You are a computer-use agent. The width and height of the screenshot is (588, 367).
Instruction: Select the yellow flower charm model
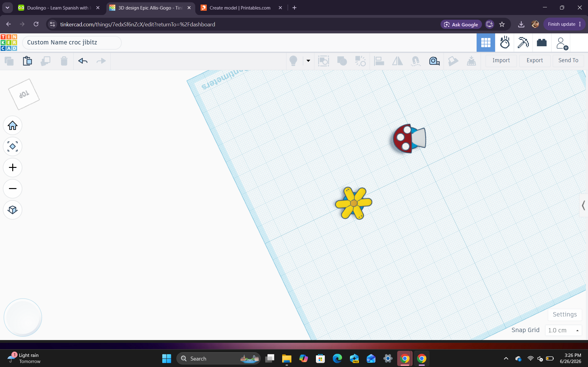tap(354, 203)
